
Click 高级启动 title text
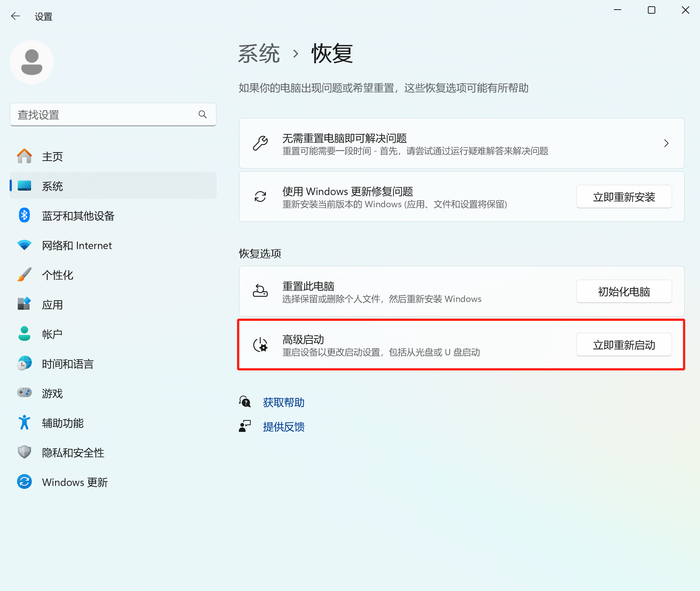[303, 339]
